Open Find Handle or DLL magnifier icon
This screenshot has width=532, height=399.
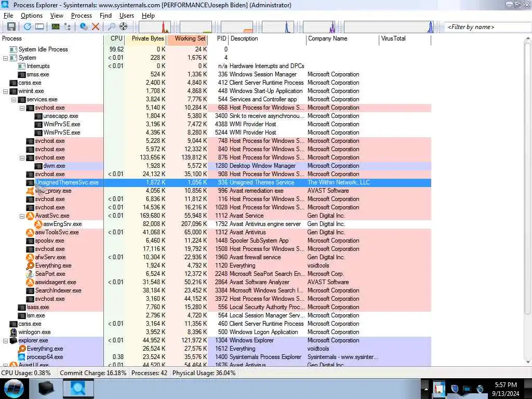coord(111,26)
